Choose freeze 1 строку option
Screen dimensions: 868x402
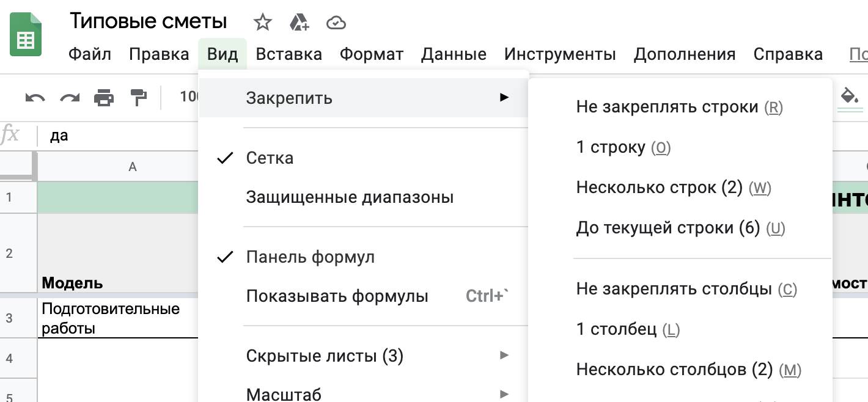tap(623, 147)
